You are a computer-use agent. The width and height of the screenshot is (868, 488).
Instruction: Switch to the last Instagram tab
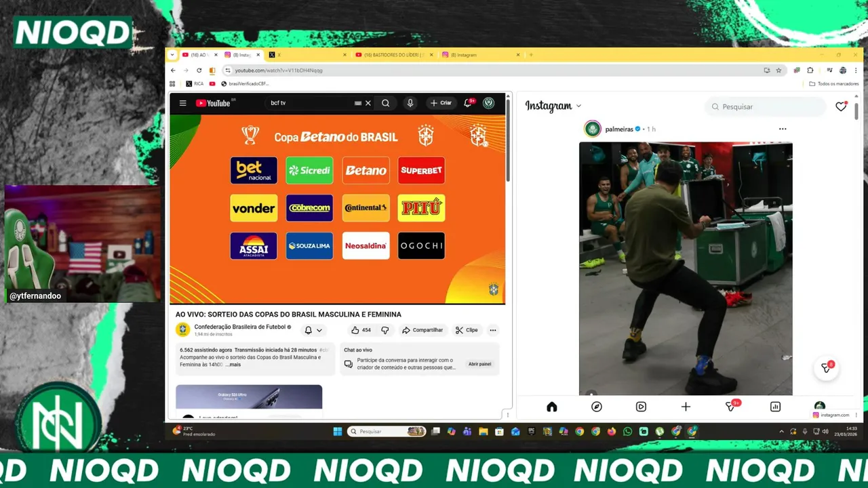tap(481, 55)
